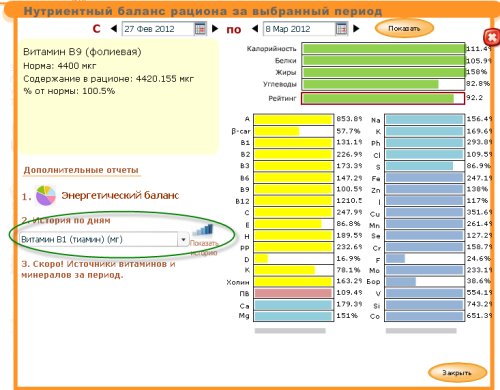Move end date back with left arrow
500x390 pixels.
pos(255,29)
